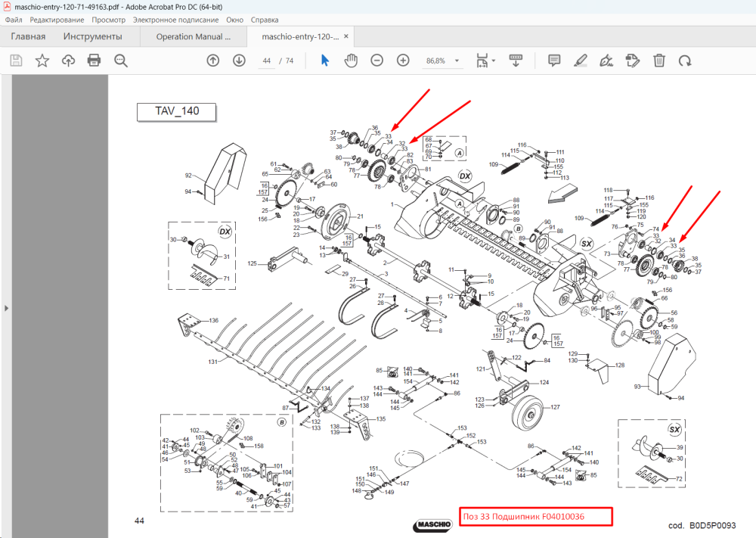Close the maschio-entry-120 document tab
The height and width of the screenshot is (538, 756).
346,36
